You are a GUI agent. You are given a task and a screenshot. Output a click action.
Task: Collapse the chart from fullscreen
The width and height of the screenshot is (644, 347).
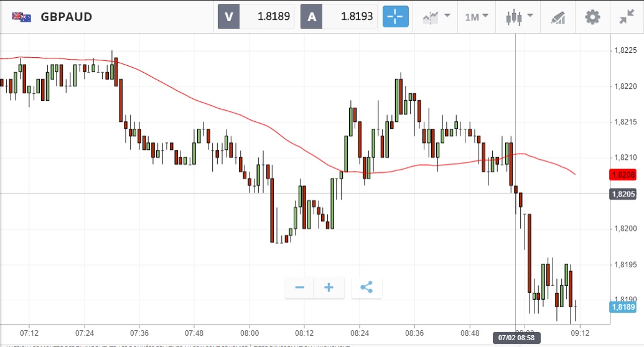(627, 17)
